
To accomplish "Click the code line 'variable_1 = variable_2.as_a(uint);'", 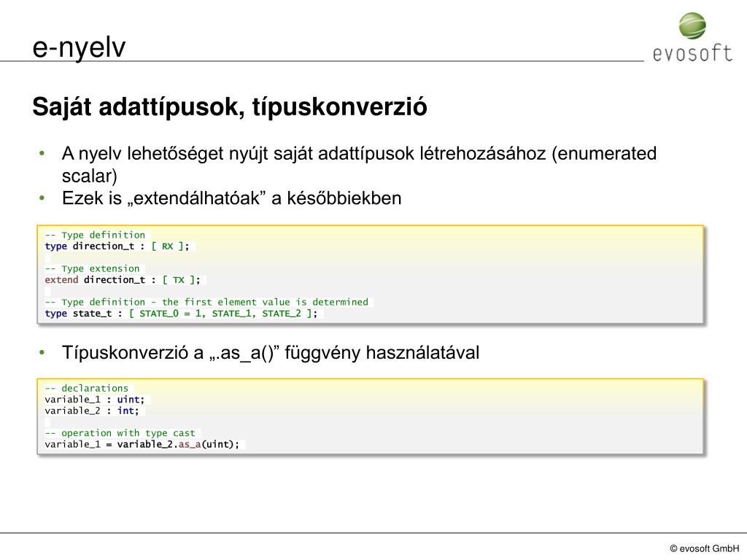I will pos(142,444).
